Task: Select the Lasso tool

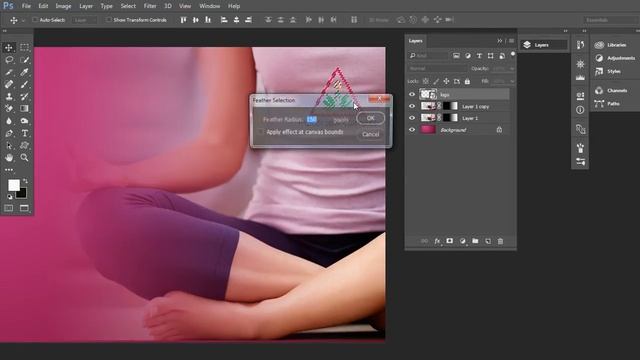Action: [x=9, y=60]
